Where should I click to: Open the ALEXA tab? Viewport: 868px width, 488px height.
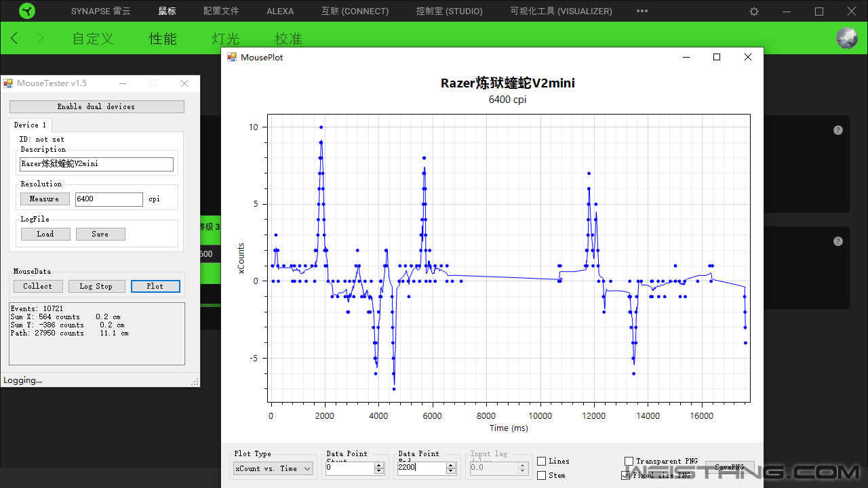[x=280, y=12]
